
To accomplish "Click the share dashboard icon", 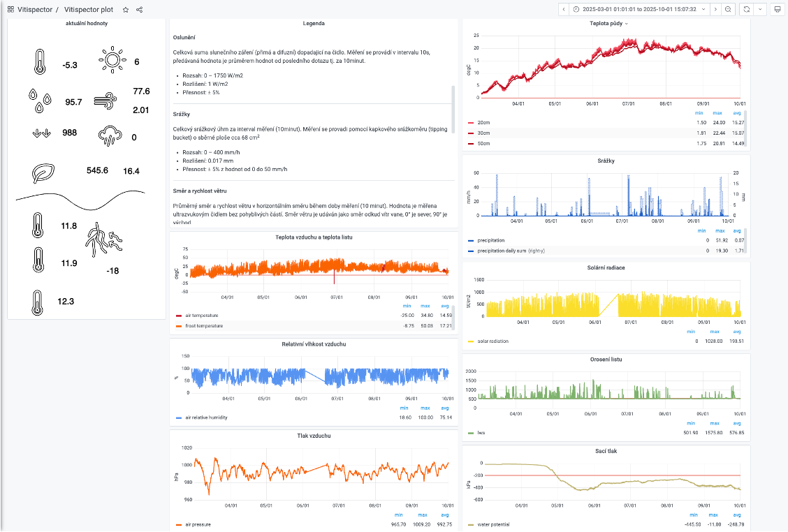I will (140, 10).
